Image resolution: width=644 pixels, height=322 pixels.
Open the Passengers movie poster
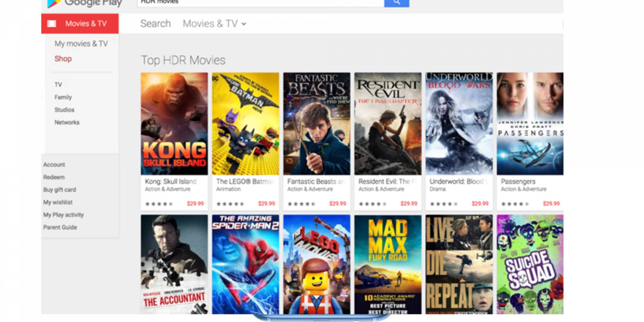pyautogui.click(x=530, y=124)
